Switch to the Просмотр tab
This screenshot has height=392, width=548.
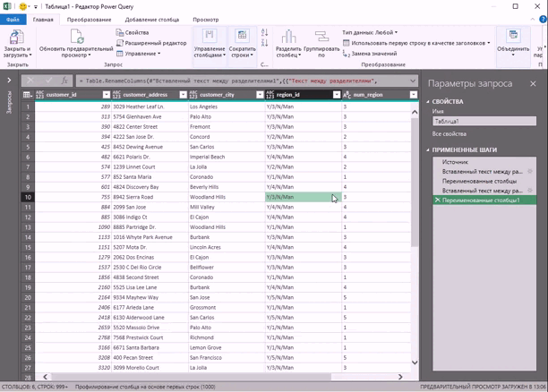tap(206, 20)
